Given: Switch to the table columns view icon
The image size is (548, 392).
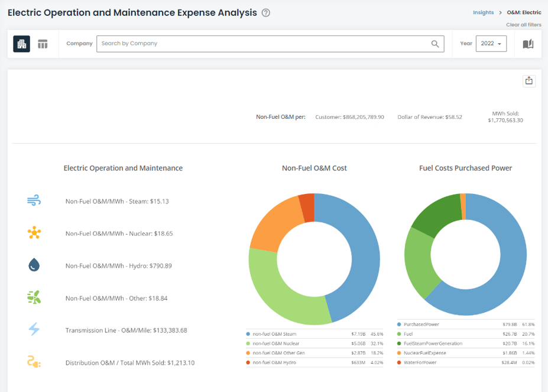Looking at the screenshot, I should 43,44.
